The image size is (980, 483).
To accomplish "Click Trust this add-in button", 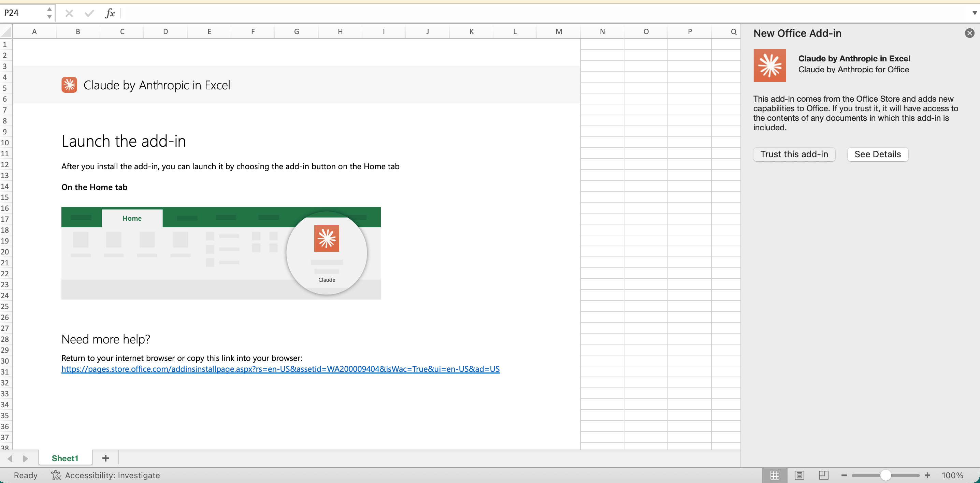I will click(794, 154).
